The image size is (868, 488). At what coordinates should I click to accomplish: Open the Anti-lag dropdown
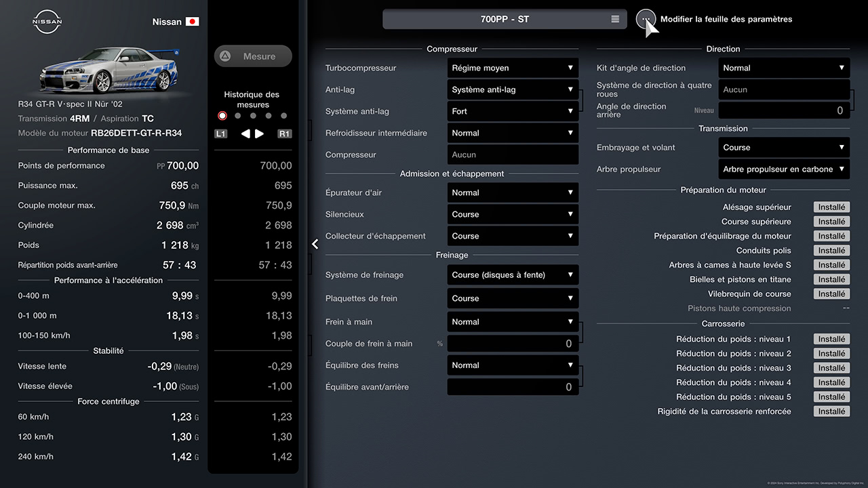click(x=513, y=89)
